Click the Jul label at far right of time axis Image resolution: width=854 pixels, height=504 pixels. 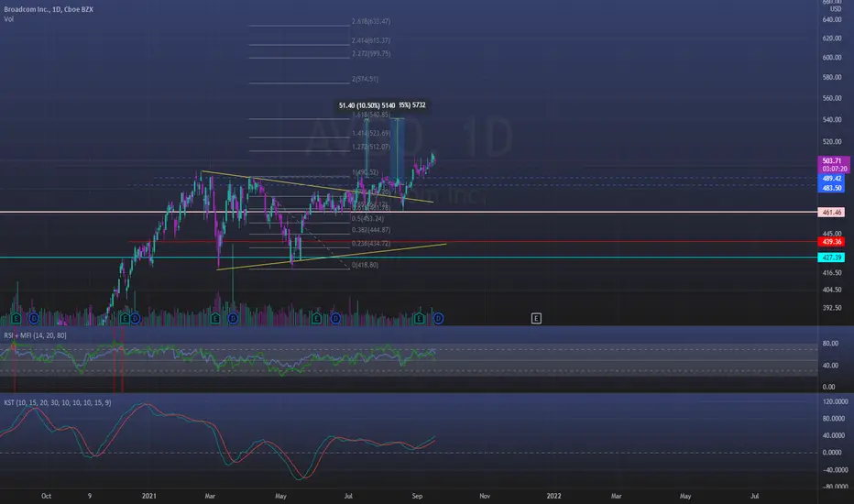[755, 496]
